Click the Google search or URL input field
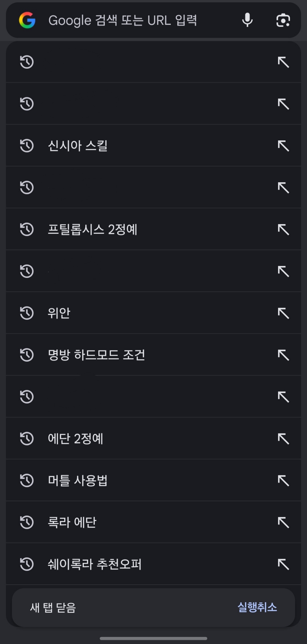 [122, 20]
